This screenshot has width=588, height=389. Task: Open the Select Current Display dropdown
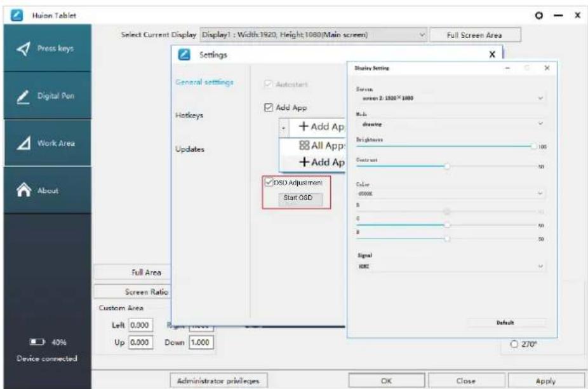pyautogui.click(x=314, y=35)
